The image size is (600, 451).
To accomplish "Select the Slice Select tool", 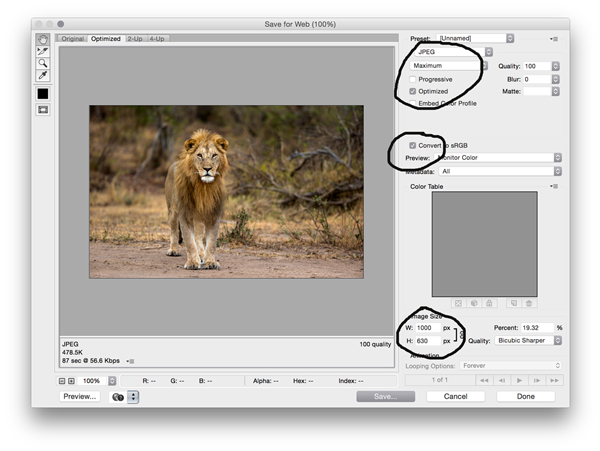I will click(43, 51).
